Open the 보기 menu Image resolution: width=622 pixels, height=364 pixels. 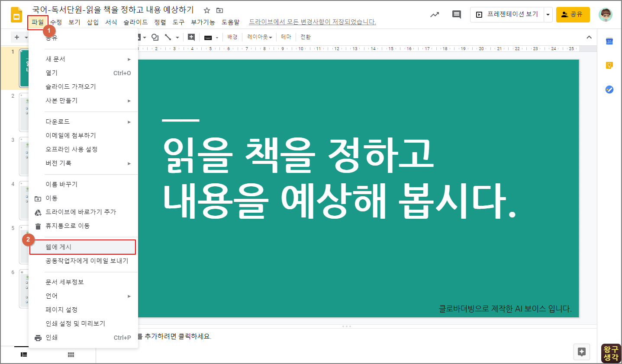pos(74,22)
